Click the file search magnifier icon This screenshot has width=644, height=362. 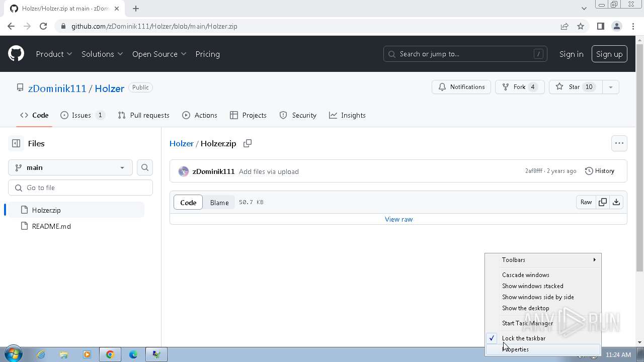(145, 167)
